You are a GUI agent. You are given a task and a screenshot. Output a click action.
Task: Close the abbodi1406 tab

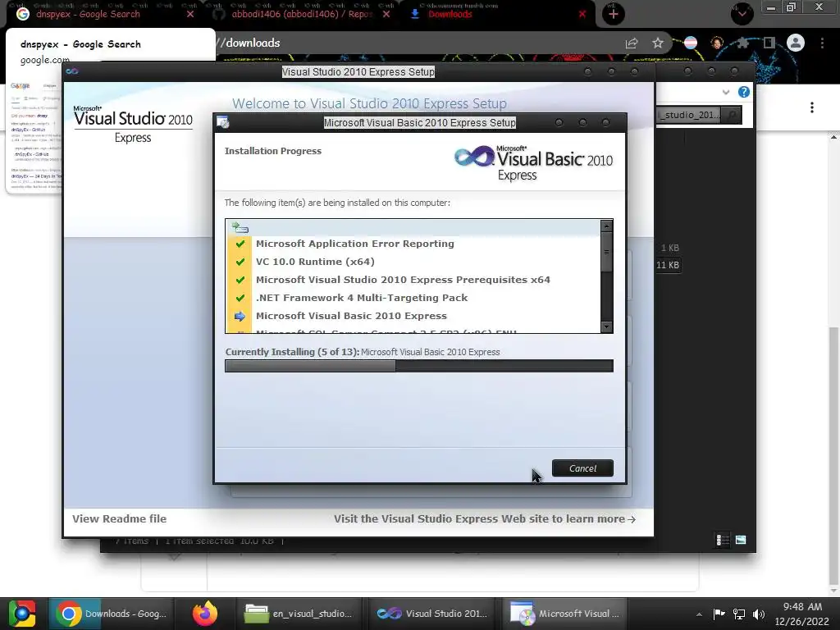click(x=386, y=14)
